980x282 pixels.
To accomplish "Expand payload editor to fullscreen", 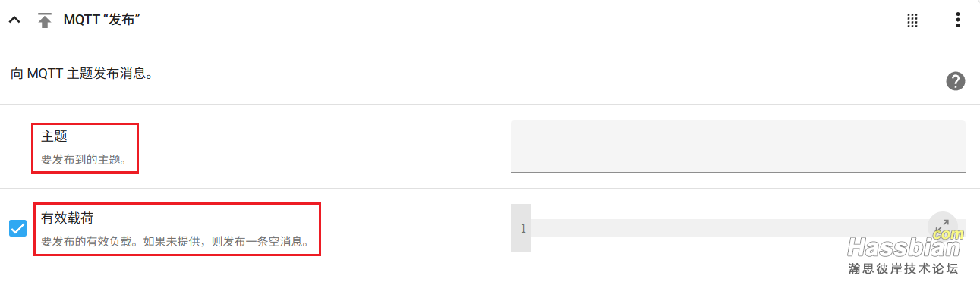I will click(943, 226).
